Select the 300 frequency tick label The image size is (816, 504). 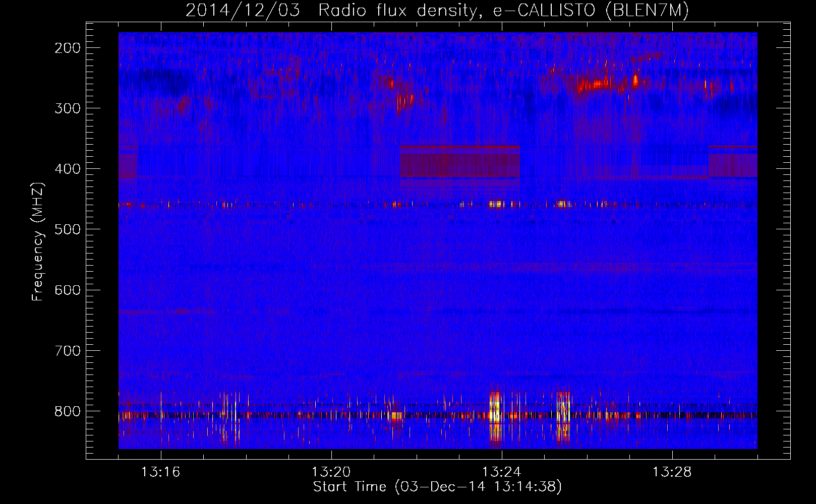(68, 108)
